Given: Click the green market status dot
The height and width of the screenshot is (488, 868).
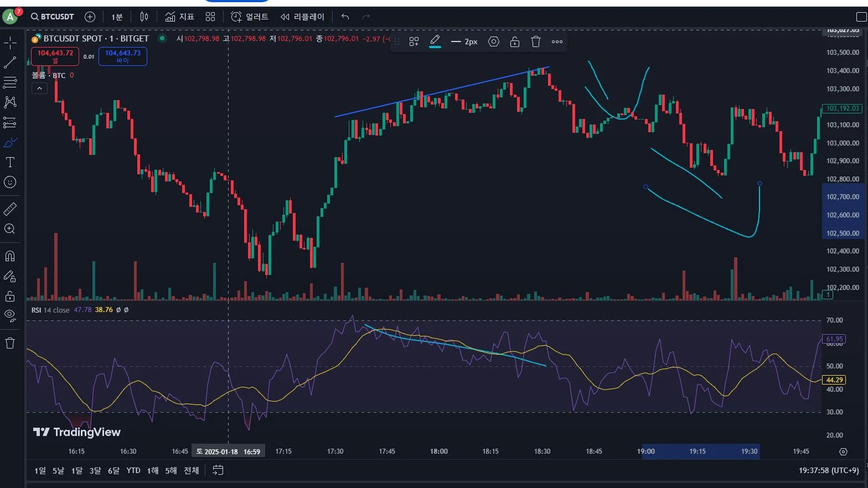Looking at the screenshot, I should 162,38.
